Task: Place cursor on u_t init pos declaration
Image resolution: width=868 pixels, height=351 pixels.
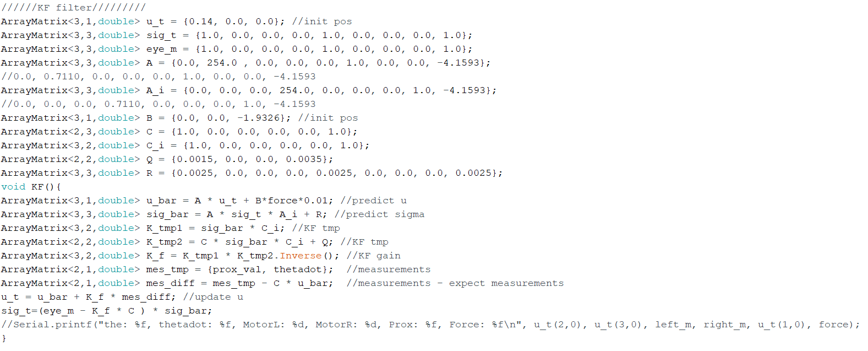Action: pyautogui.click(x=176, y=21)
